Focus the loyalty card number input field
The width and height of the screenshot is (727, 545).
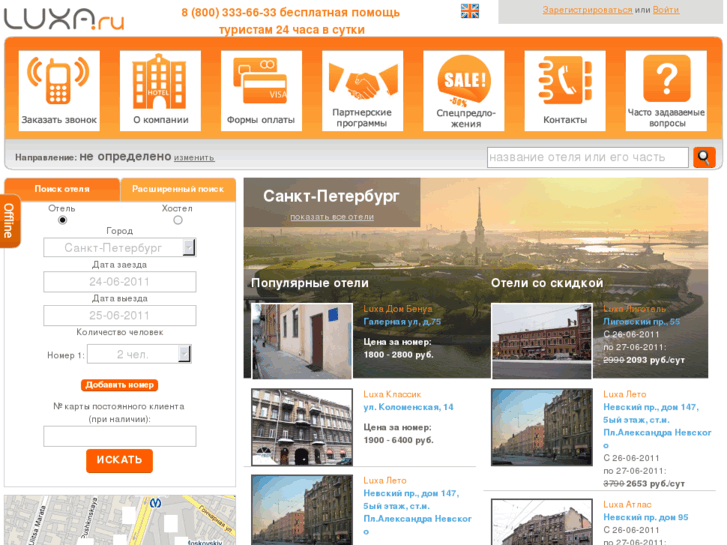[x=120, y=436]
